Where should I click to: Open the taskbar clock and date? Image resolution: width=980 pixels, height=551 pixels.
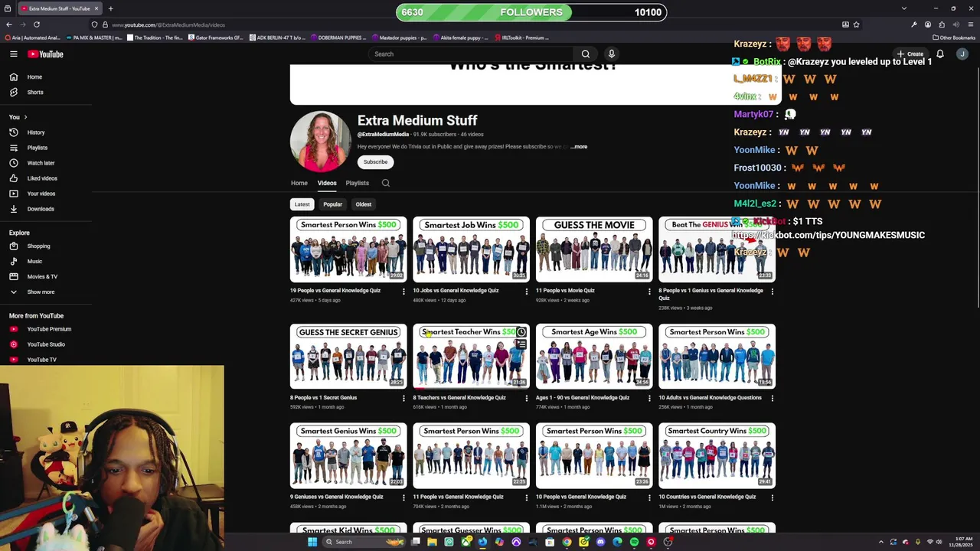959,542
